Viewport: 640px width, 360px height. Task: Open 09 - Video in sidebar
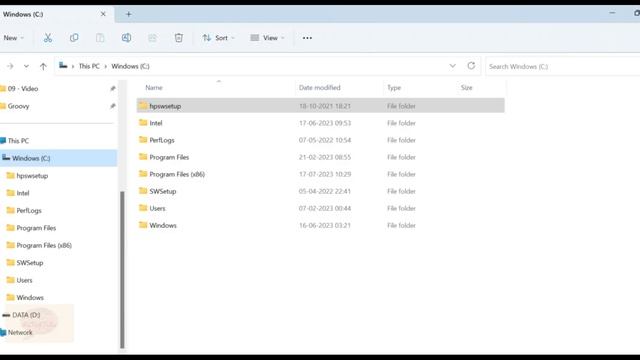coord(23,89)
